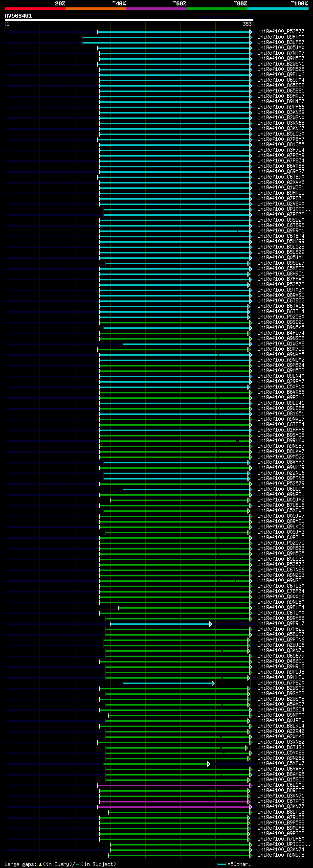Screen dimensions: 313x868
Task: Open hit UniRef100_P52580
Action: point(281,317)
